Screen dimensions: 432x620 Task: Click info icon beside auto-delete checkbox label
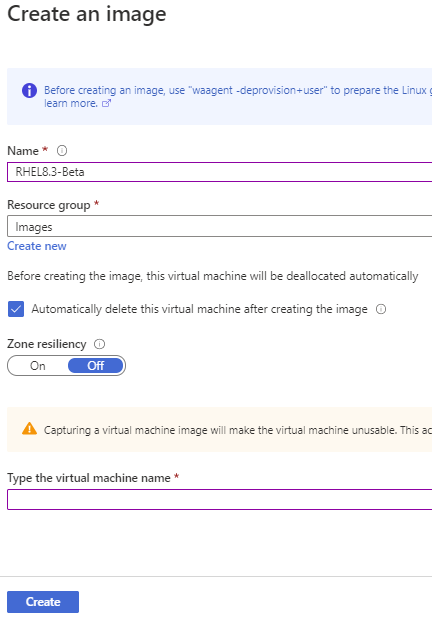pyautogui.click(x=381, y=309)
